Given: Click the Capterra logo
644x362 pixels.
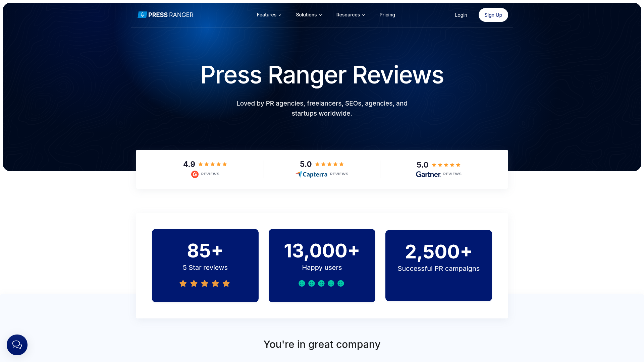Looking at the screenshot, I should click(311, 174).
